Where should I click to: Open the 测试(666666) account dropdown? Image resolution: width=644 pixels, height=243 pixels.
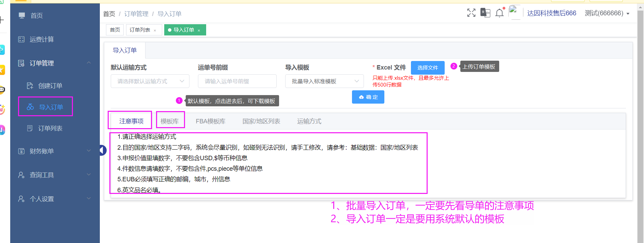(x=607, y=13)
